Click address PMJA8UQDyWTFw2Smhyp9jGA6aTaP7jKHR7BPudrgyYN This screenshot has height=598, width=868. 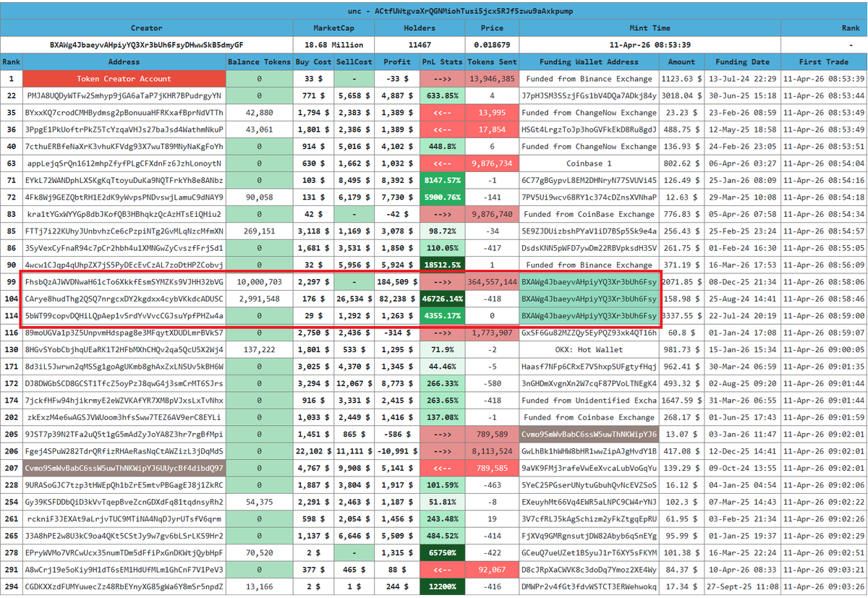124,96
